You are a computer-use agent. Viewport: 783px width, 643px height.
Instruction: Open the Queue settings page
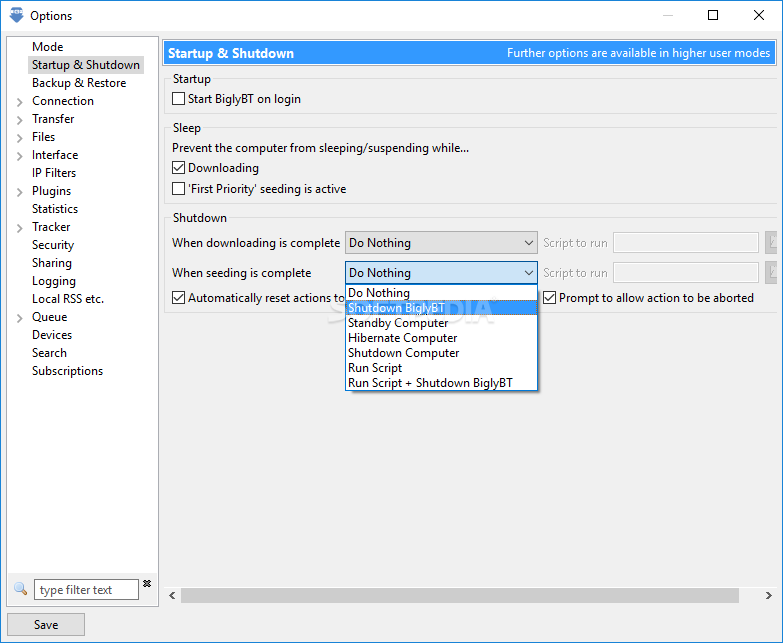click(49, 317)
